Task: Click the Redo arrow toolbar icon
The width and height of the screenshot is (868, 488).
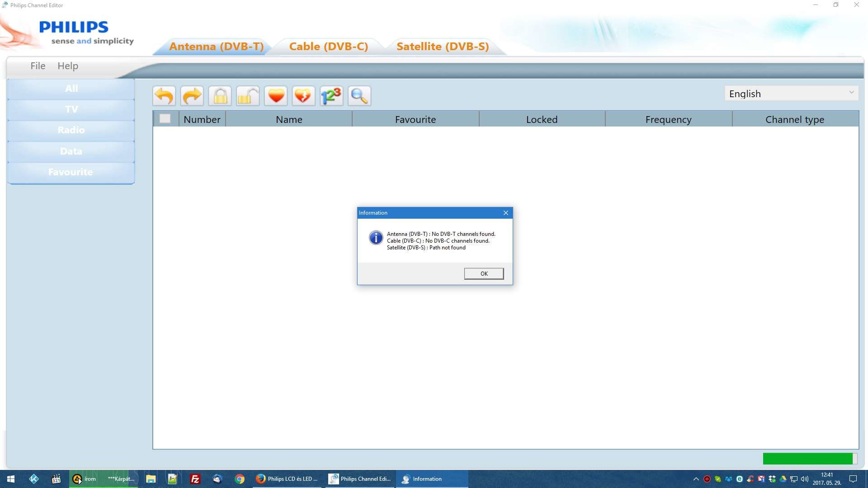Action: coord(192,96)
